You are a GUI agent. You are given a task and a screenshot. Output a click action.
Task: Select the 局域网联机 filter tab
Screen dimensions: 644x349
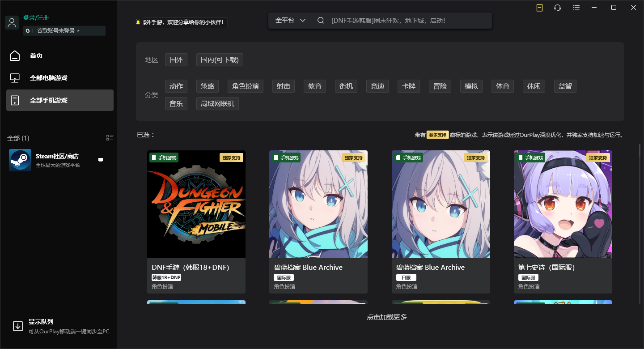click(x=217, y=103)
